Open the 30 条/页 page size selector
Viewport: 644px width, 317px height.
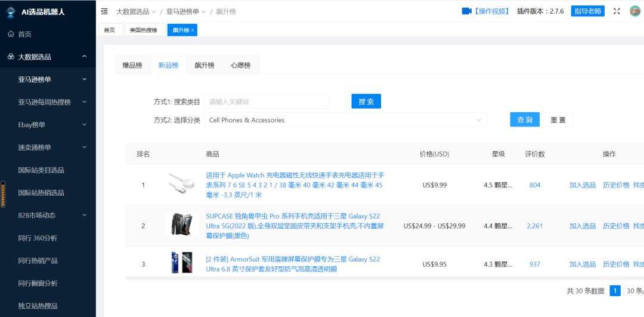pyautogui.click(x=634, y=291)
